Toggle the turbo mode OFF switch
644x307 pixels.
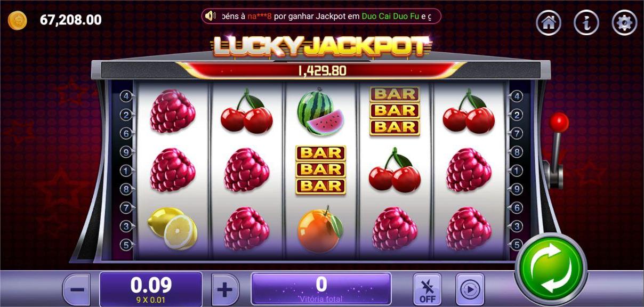[427, 289]
